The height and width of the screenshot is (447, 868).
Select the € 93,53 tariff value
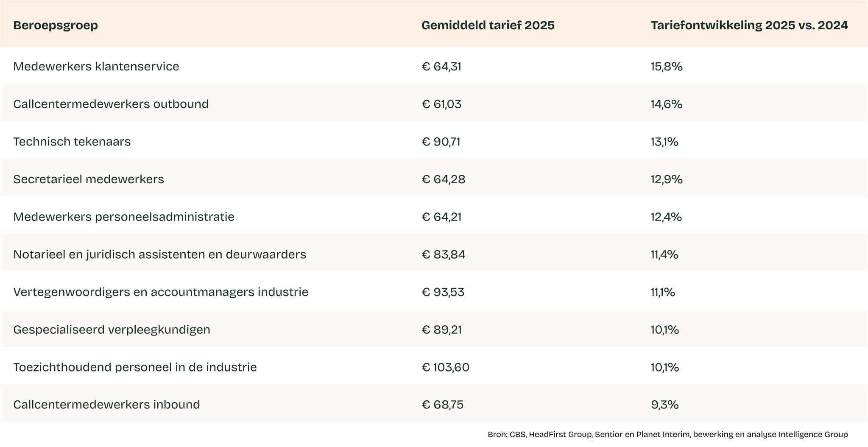click(443, 292)
